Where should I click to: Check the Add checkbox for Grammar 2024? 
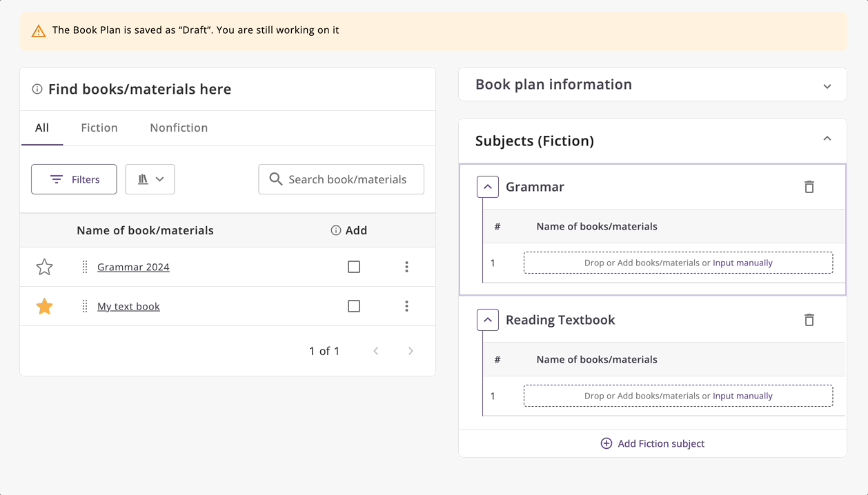(x=354, y=267)
